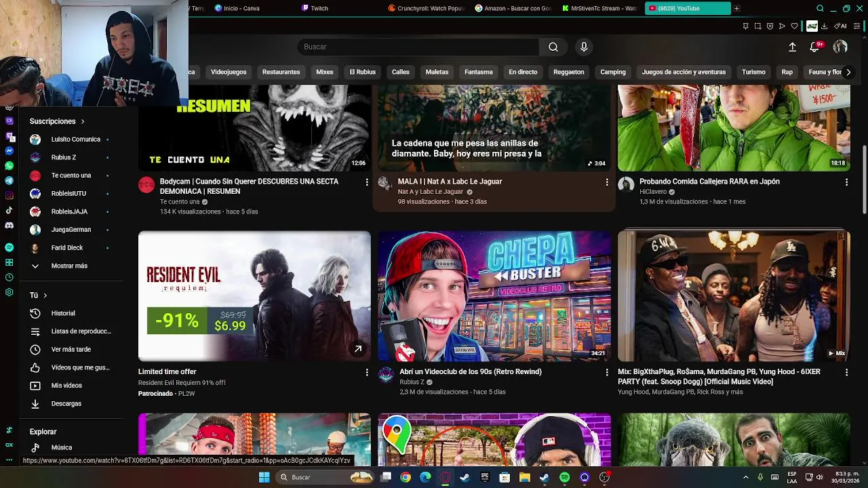Select the Videojuegos category chip

229,72
